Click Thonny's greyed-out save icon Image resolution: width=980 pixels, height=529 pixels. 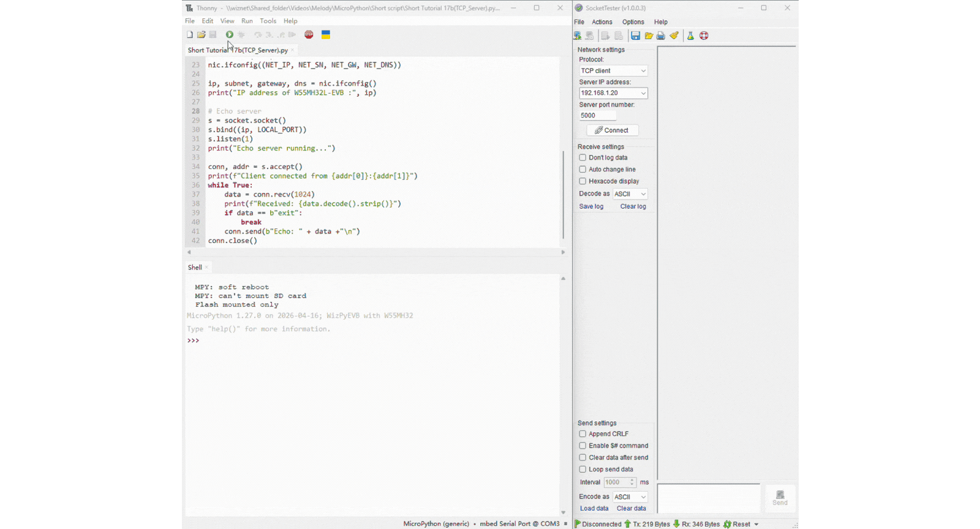point(213,35)
